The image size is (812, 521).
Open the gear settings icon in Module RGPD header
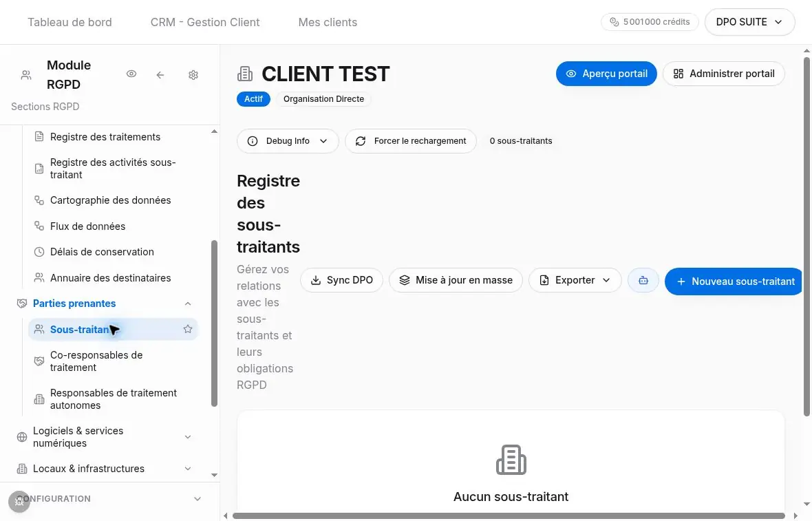[193, 74]
